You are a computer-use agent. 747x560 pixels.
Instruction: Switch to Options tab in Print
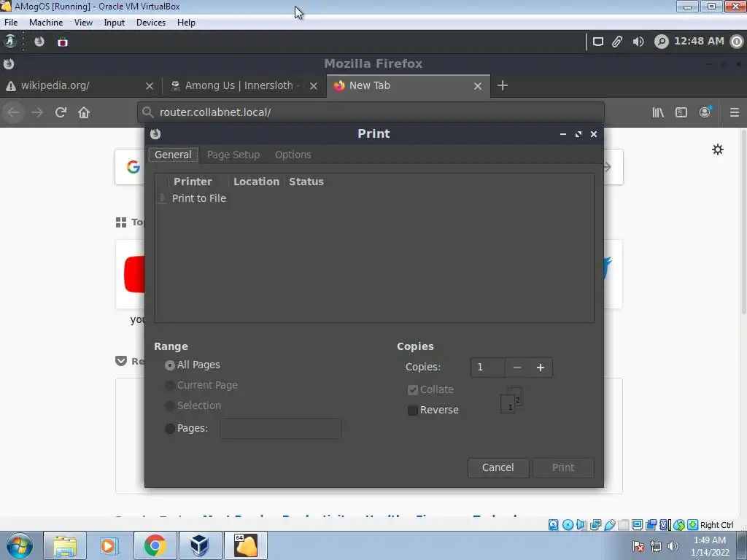[293, 155]
